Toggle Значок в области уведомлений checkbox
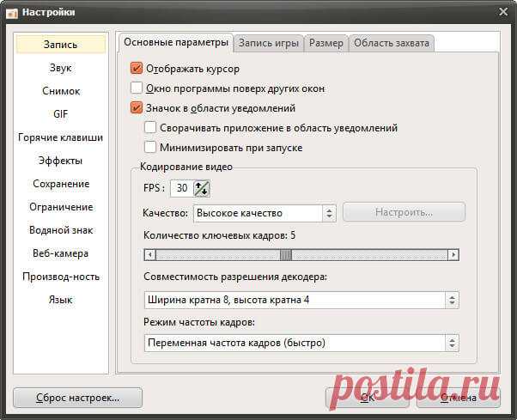 coord(137,108)
